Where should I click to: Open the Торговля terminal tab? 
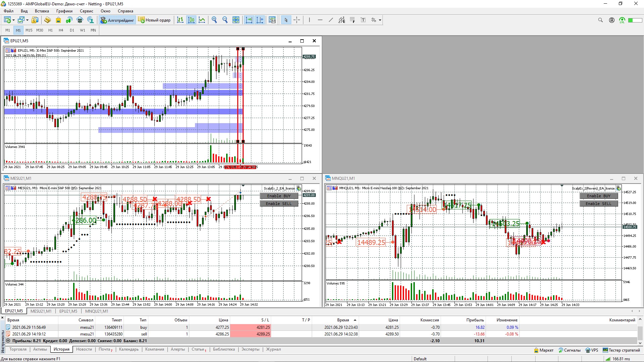click(x=18, y=349)
